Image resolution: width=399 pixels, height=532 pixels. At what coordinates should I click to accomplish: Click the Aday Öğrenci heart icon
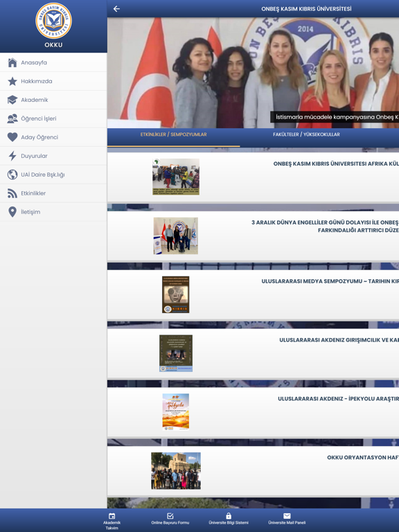click(x=12, y=137)
